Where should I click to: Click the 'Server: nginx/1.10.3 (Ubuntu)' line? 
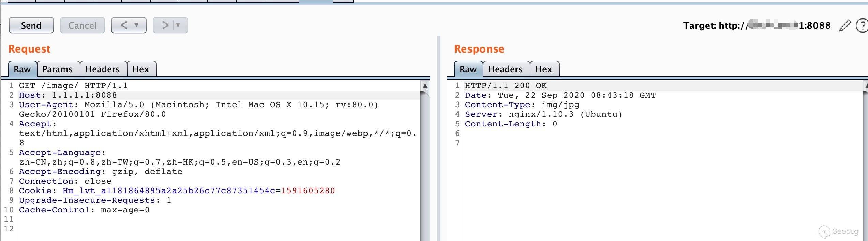pyautogui.click(x=544, y=114)
